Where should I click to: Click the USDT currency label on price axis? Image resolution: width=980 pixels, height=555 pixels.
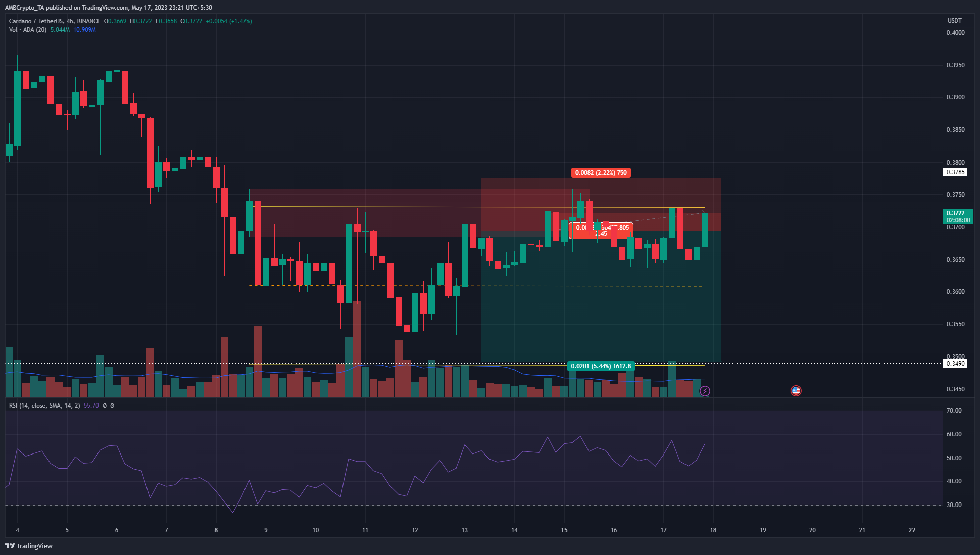click(954, 21)
